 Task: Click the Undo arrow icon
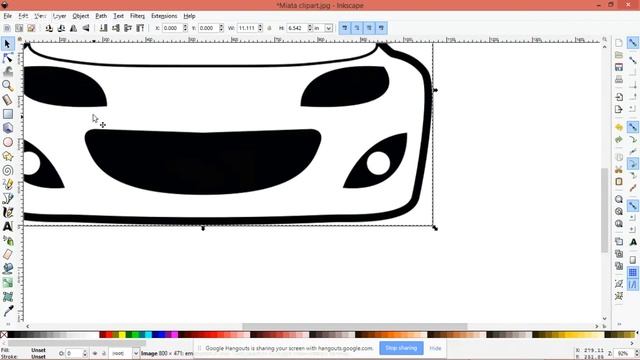click(x=619, y=127)
